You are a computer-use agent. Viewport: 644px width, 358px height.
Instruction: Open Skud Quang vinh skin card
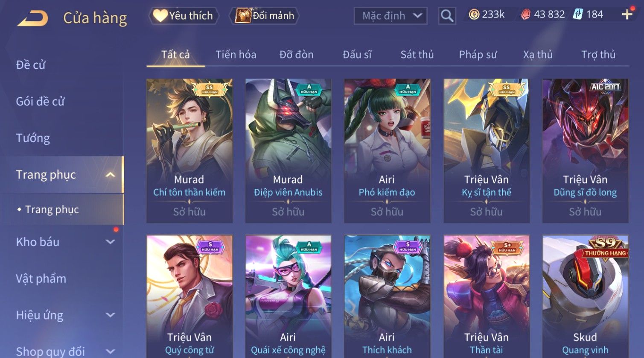tap(585, 296)
